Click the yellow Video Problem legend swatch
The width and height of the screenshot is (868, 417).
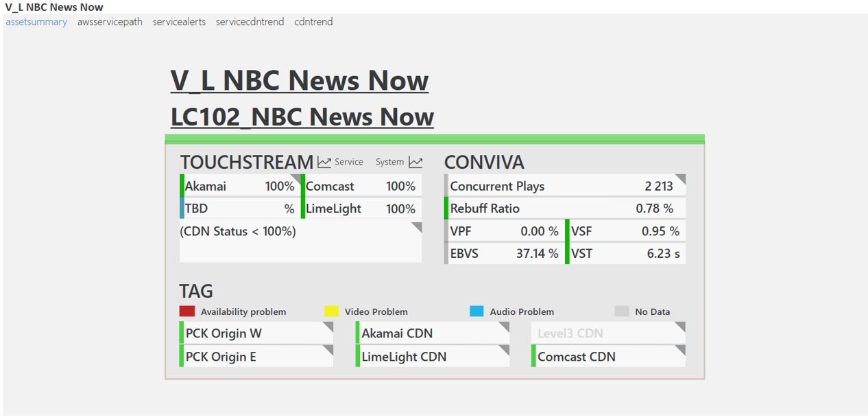(331, 311)
